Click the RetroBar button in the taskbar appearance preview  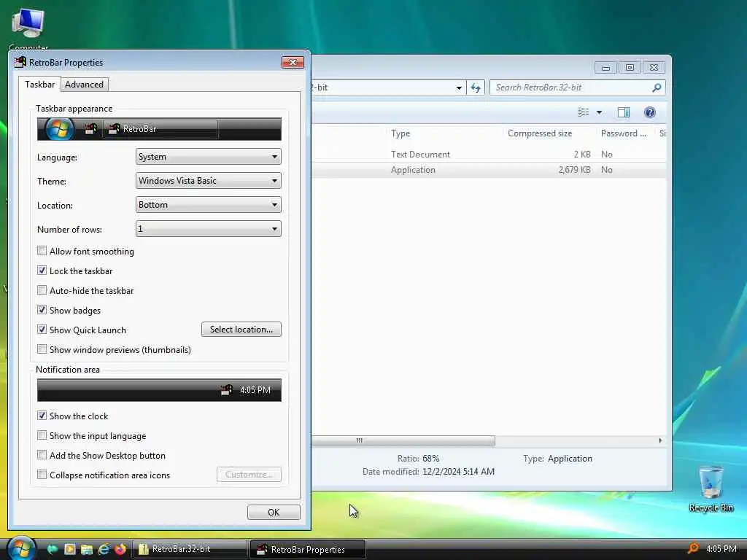coord(160,129)
